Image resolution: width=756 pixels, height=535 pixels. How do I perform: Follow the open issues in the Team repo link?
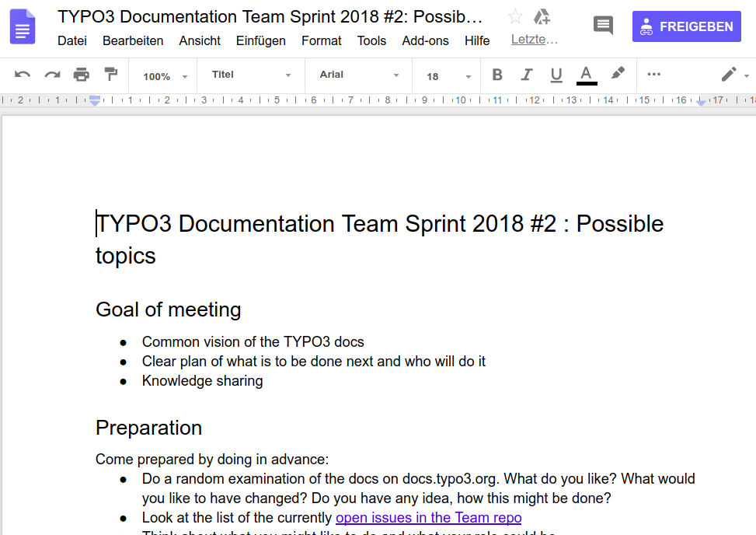pos(429,518)
